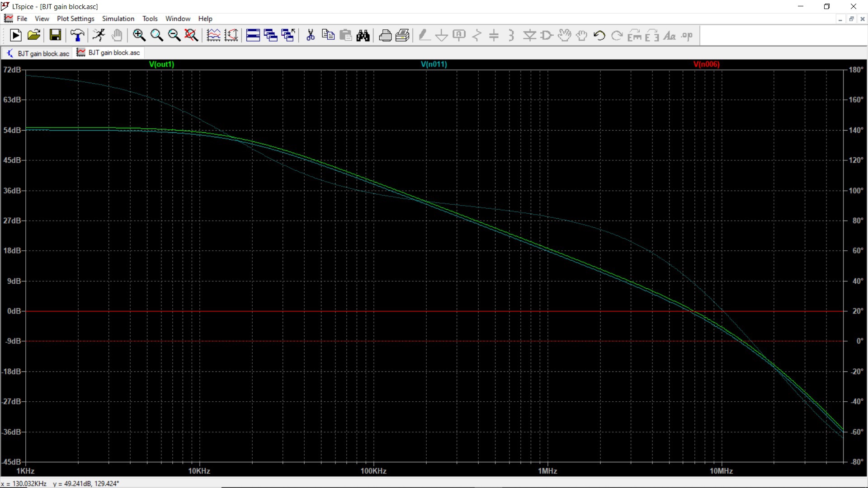Tile windows using the first window-layout icon
The image size is (868, 488).
point(253,35)
